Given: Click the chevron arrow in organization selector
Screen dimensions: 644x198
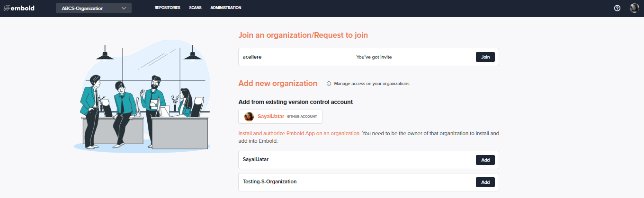Looking at the screenshot, I should (x=124, y=8).
